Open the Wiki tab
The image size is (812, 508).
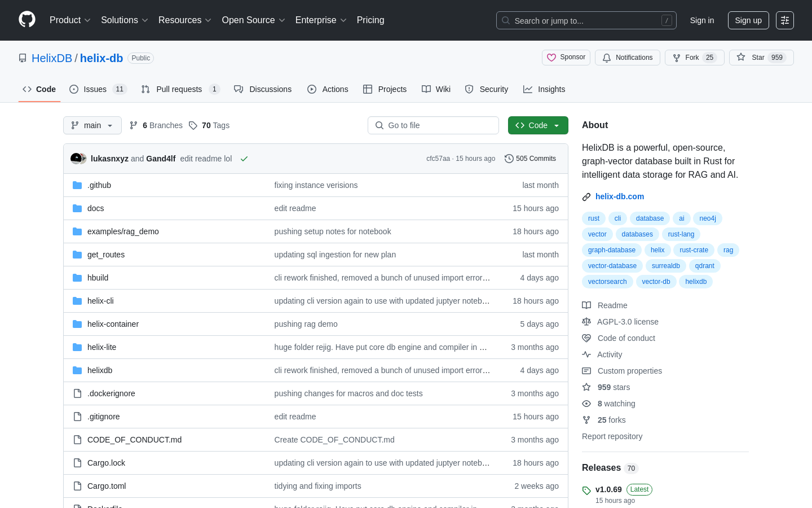click(x=436, y=89)
